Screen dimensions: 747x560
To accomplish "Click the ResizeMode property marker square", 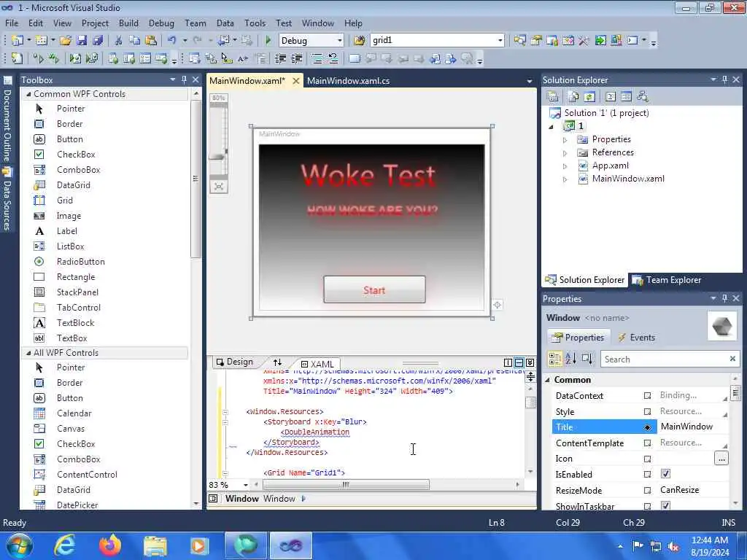I will click(x=647, y=490).
